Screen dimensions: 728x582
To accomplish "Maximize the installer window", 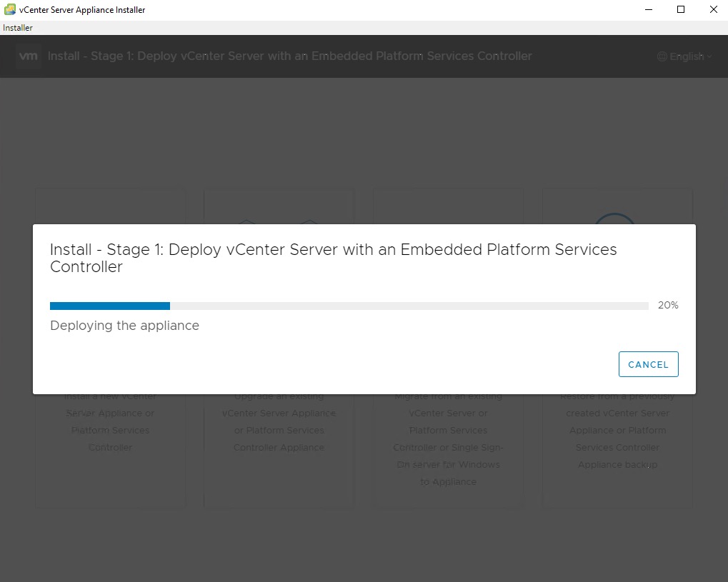I will coord(681,10).
